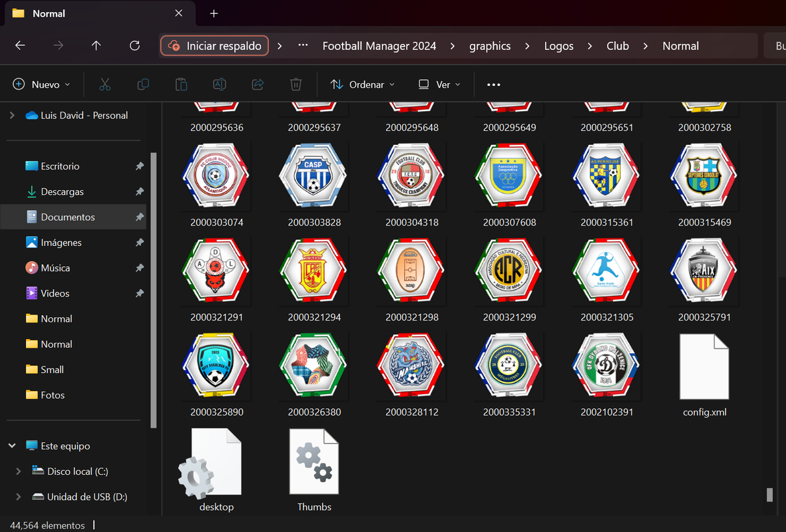The image size is (786, 532).
Task: Click the Share icon in toolbar
Action: click(x=258, y=84)
